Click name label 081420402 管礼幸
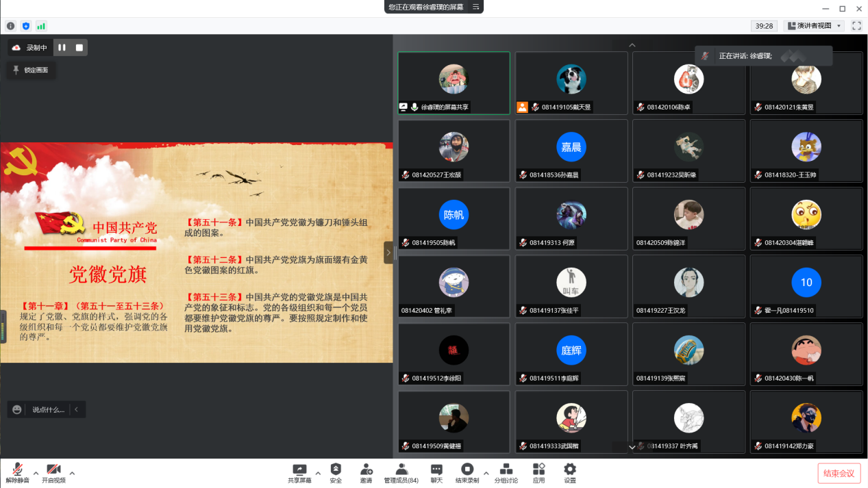868x488 pixels. click(427, 311)
